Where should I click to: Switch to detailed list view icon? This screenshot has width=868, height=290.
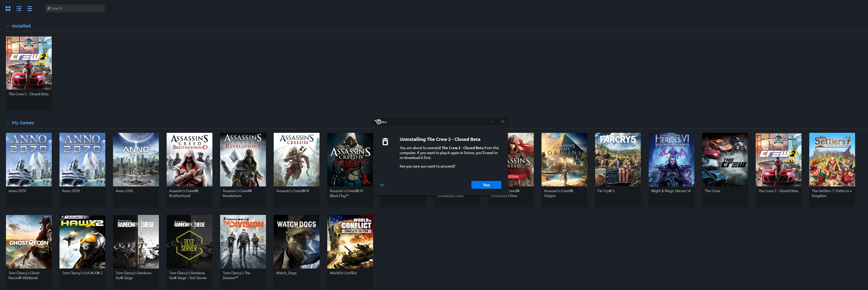[19, 9]
